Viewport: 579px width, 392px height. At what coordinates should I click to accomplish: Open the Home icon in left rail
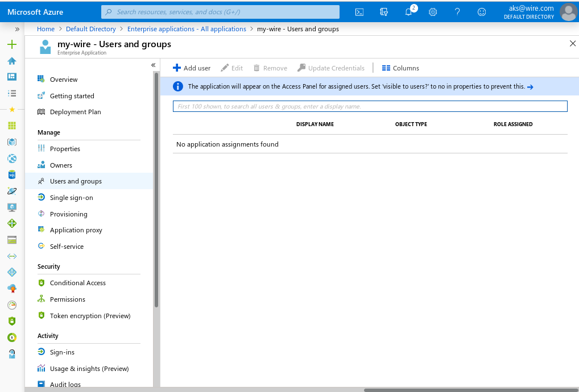point(12,61)
